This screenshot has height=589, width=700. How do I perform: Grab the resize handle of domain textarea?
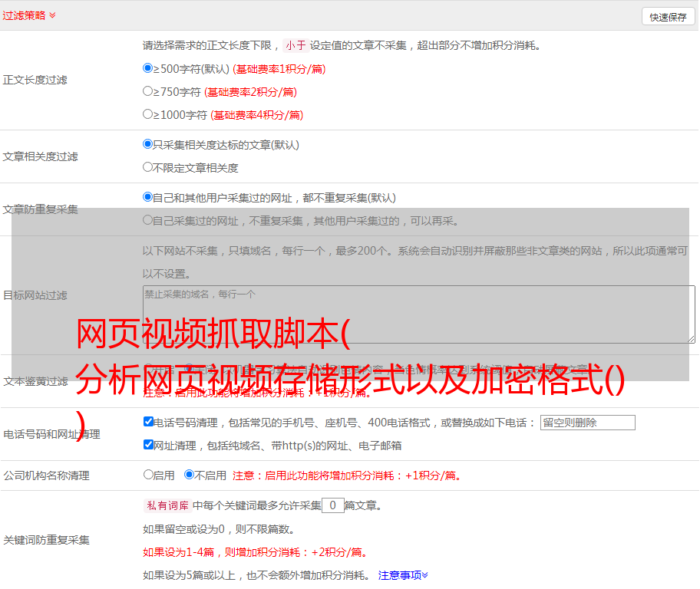691,339
